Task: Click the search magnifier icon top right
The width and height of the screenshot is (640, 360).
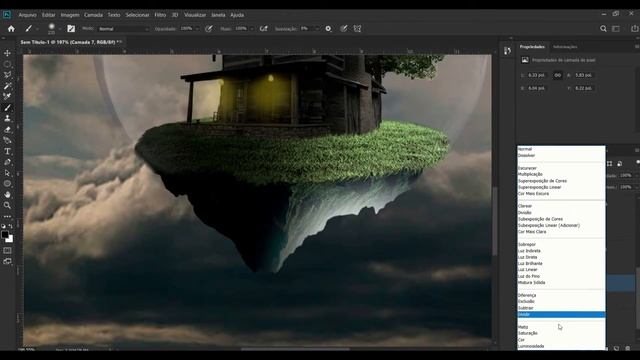Action: 603,29
